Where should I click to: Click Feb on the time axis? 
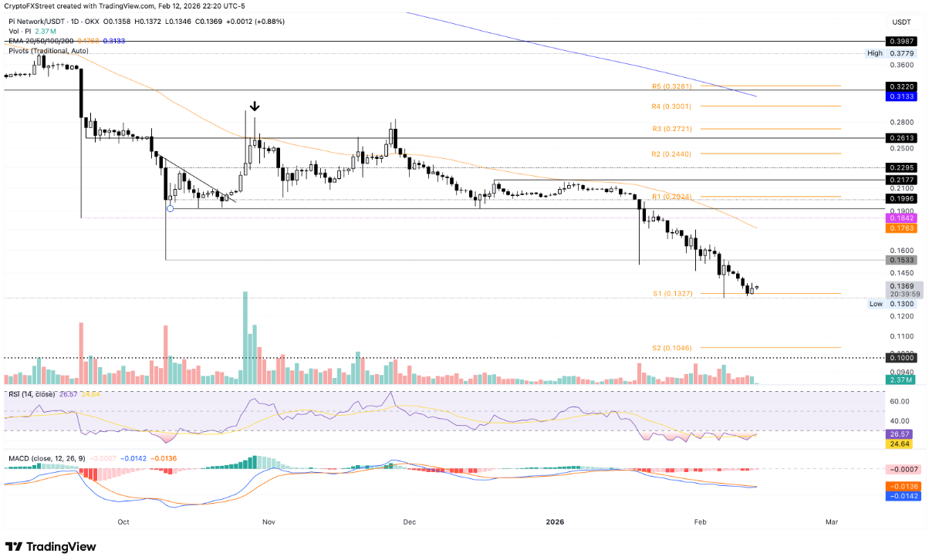click(700, 522)
